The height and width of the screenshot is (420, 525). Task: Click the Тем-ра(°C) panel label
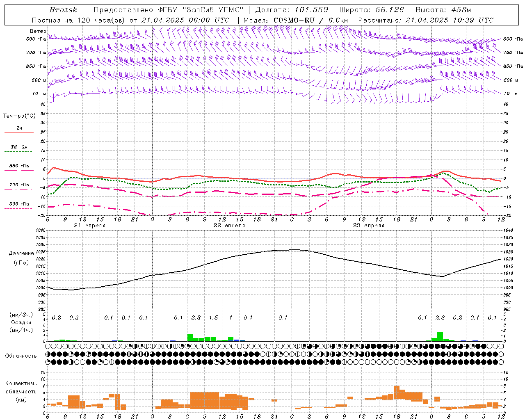point(19,116)
